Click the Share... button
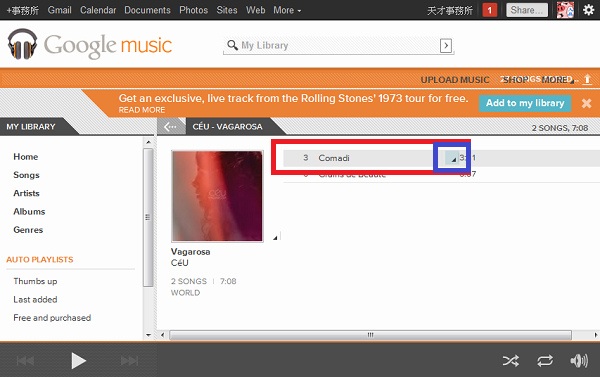600x377 pixels. click(x=527, y=10)
